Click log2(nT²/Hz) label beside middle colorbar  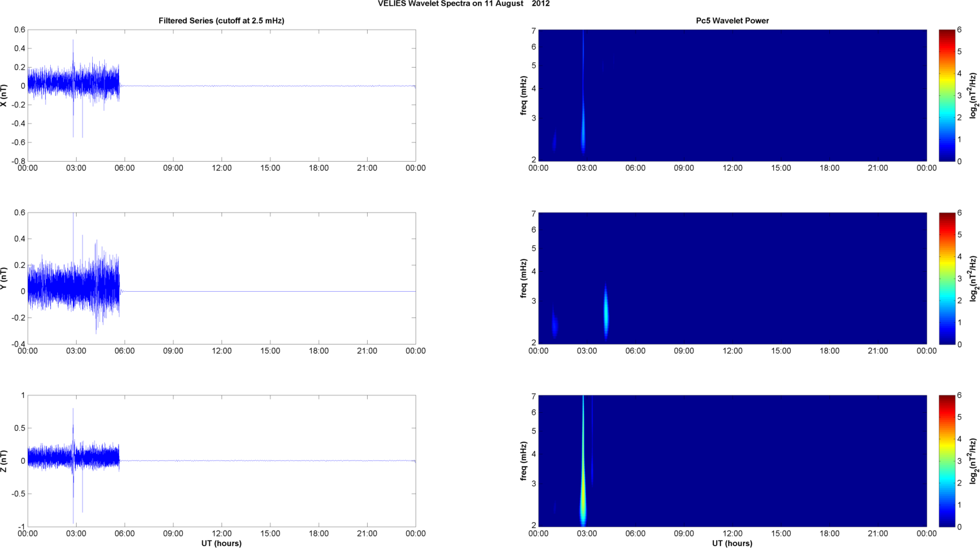point(973,278)
